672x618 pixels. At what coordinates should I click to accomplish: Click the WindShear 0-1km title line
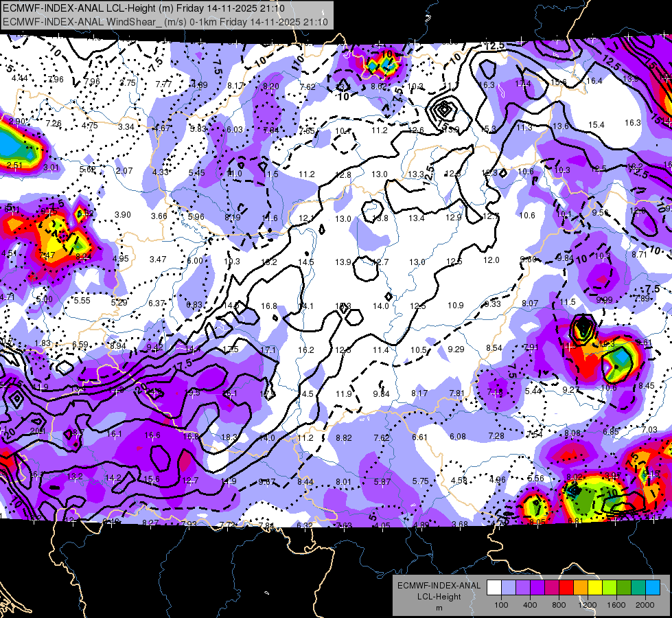(x=165, y=22)
